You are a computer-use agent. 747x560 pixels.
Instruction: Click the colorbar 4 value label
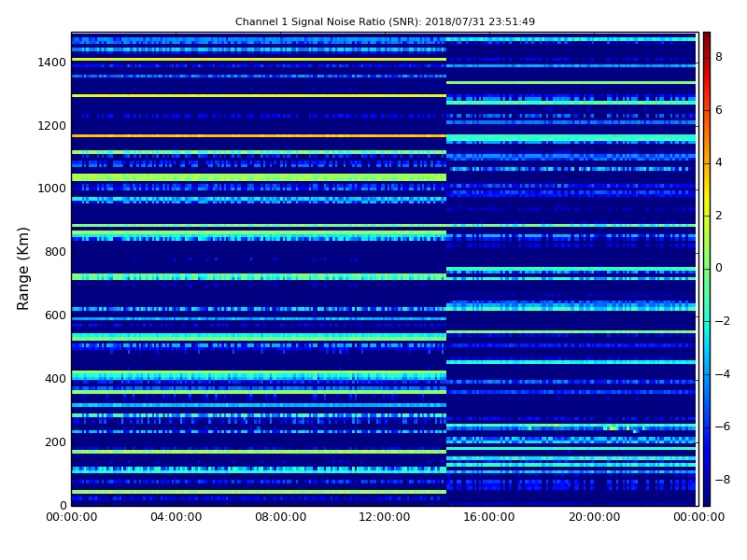click(719, 162)
